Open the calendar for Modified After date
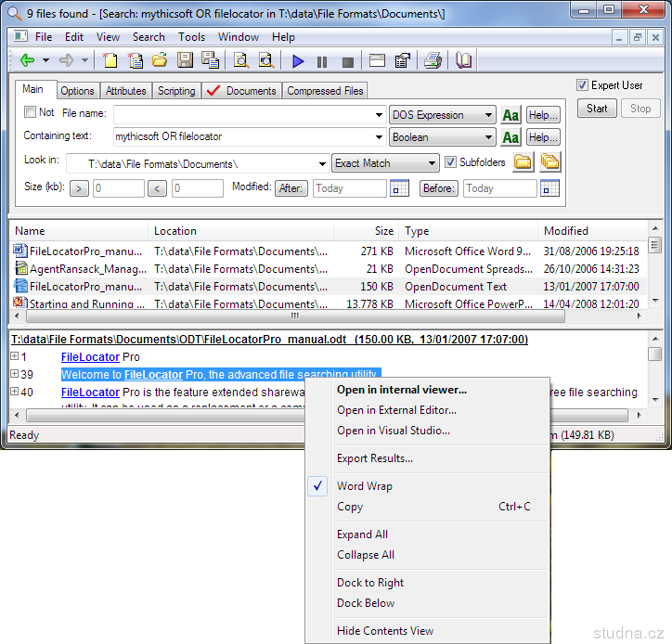 (x=399, y=188)
